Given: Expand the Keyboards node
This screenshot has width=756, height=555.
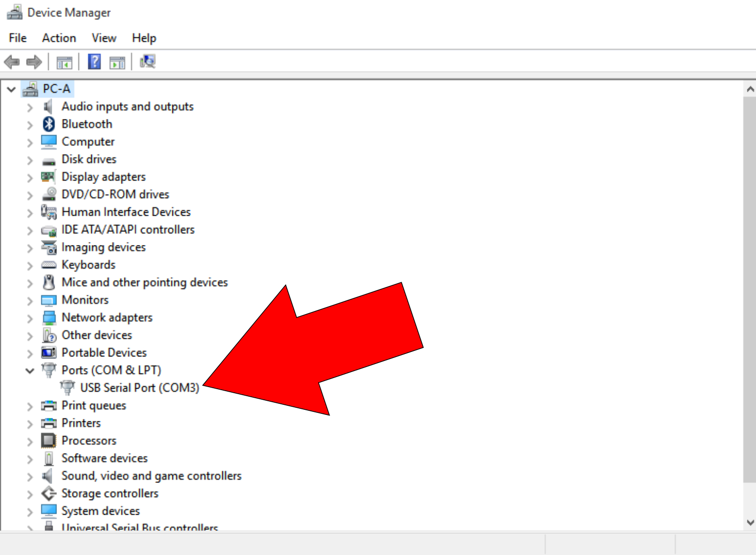Looking at the screenshot, I should pyautogui.click(x=30, y=266).
